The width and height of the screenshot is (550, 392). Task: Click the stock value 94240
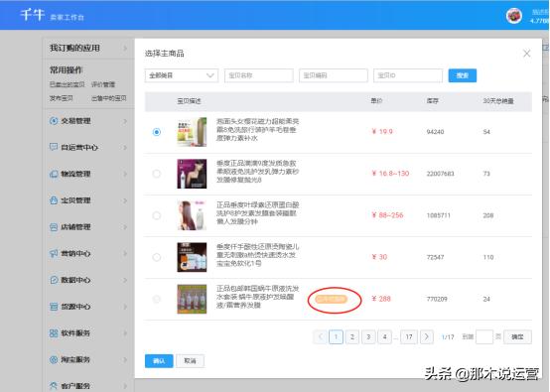435,132
